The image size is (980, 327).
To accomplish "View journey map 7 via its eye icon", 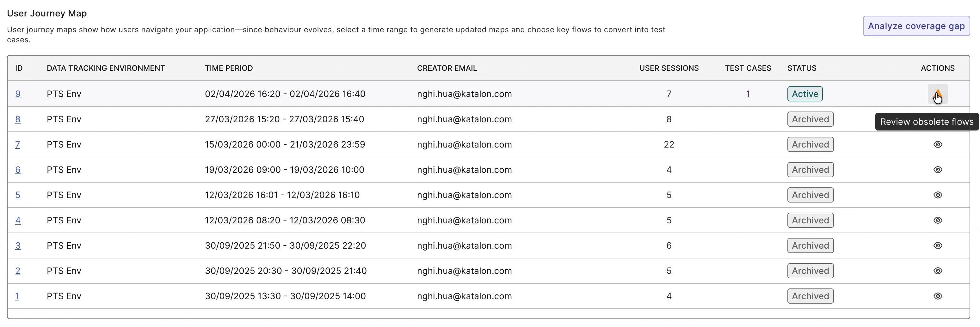I will click(x=937, y=144).
